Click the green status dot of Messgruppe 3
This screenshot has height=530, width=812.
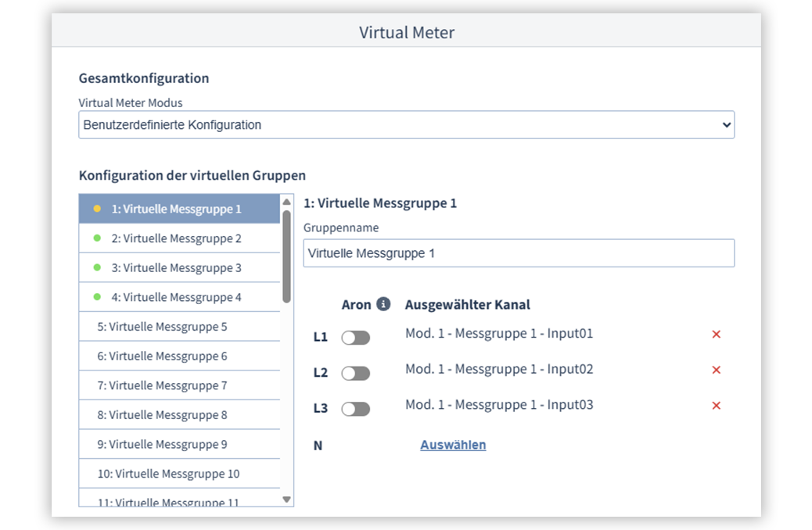pyautogui.click(x=97, y=267)
